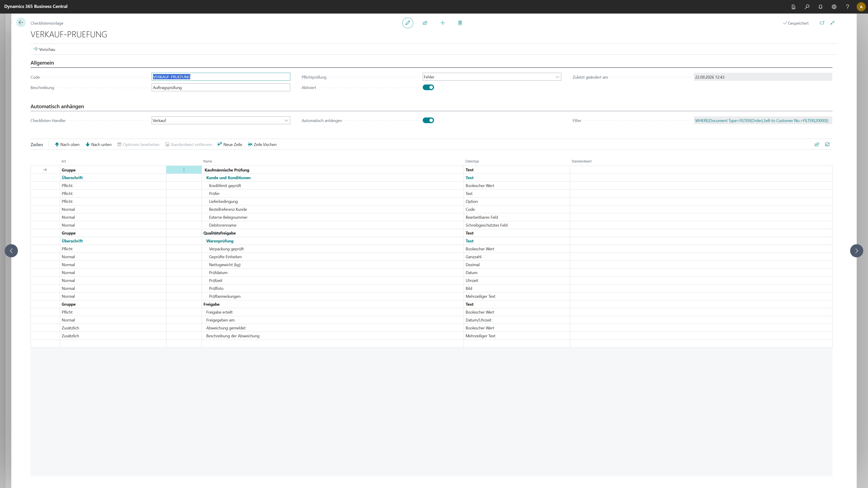Collapse the Allgemein section header
Image resolution: width=868 pixels, height=488 pixels.
[x=42, y=63]
